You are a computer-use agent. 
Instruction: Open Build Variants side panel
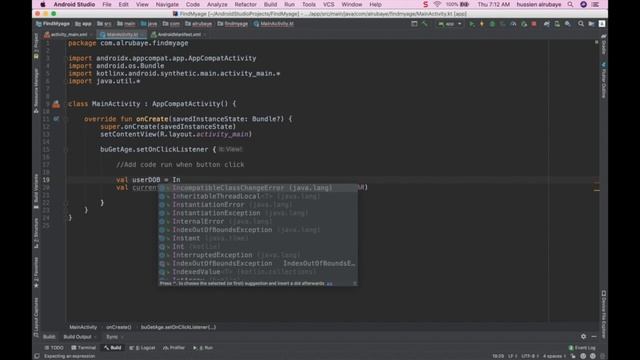coord(36,190)
